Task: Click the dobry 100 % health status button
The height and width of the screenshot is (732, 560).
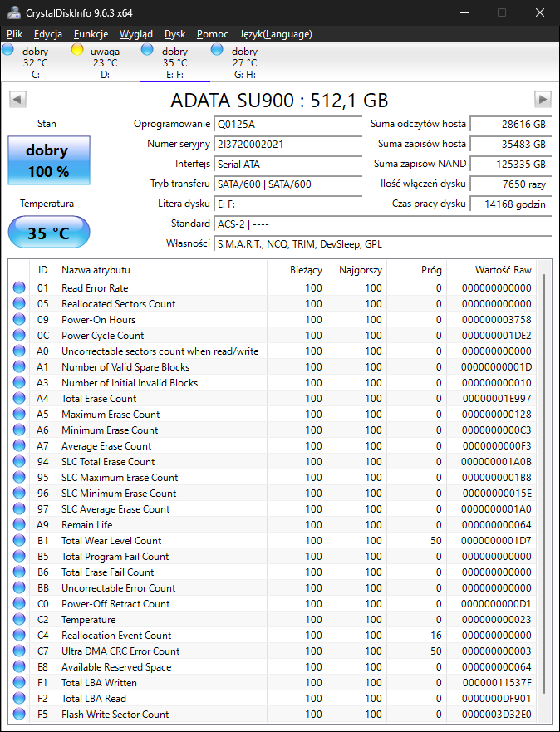Action: pyautogui.click(x=49, y=160)
